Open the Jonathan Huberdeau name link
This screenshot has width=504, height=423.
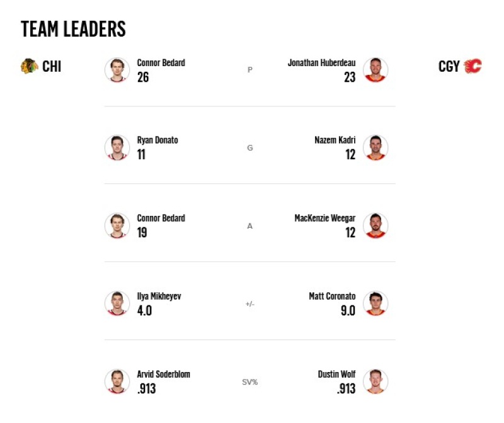point(321,62)
